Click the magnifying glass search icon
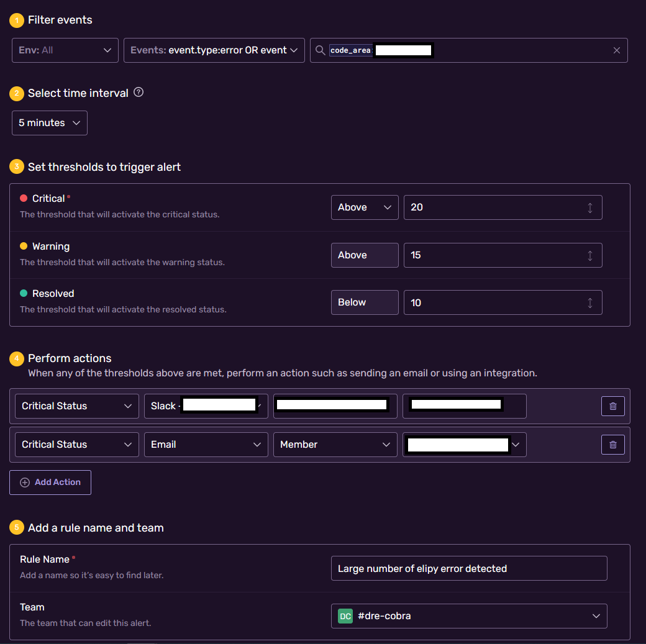The image size is (646, 644). (319, 50)
